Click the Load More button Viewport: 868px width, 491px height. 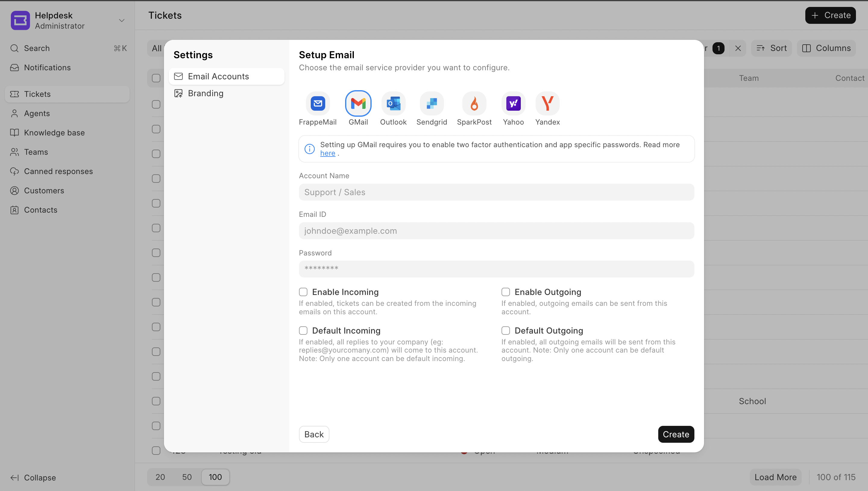tap(775, 477)
